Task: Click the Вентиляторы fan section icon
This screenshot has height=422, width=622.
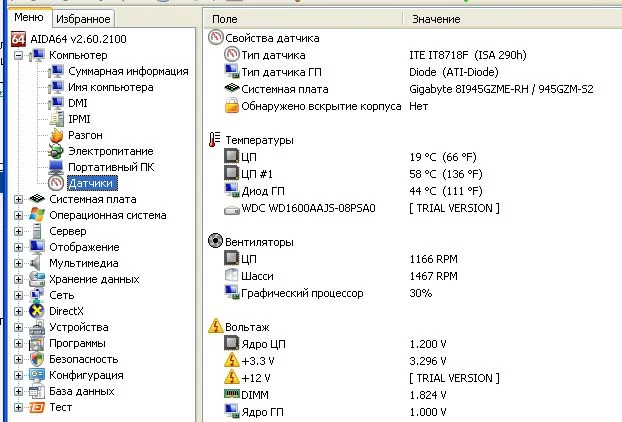Action: 215,242
